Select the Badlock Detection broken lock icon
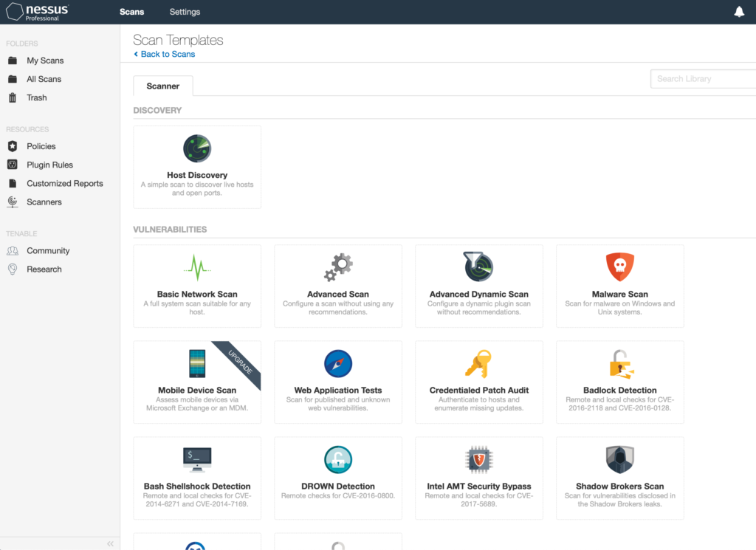The width and height of the screenshot is (756, 550). (x=621, y=364)
